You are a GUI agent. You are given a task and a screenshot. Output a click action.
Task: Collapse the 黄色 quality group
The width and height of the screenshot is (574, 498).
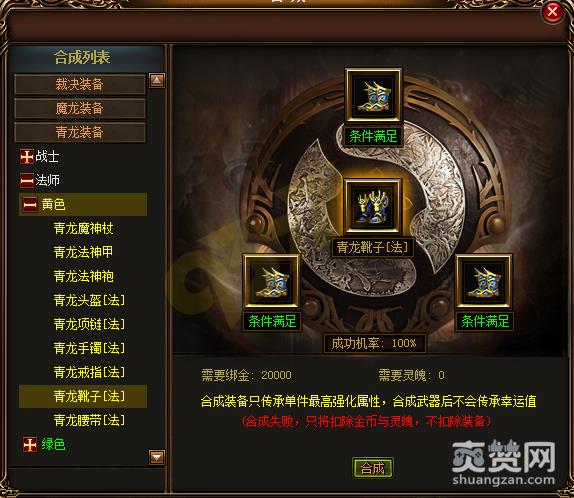click(30, 204)
